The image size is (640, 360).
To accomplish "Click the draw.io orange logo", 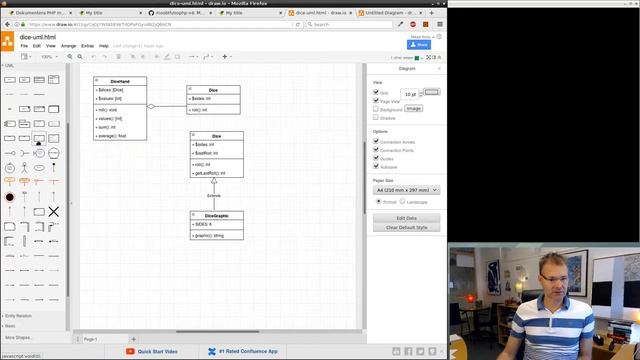I will coord(7,42).
